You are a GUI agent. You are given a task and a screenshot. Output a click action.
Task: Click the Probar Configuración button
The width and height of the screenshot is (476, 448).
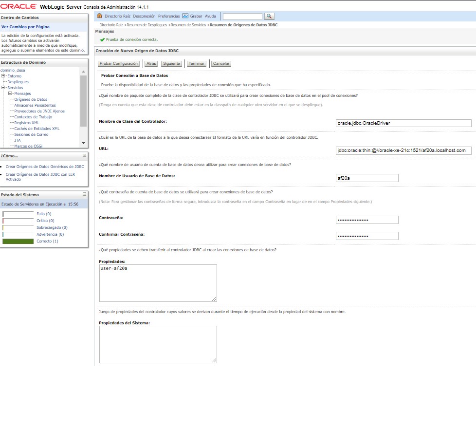coord(119,63)
